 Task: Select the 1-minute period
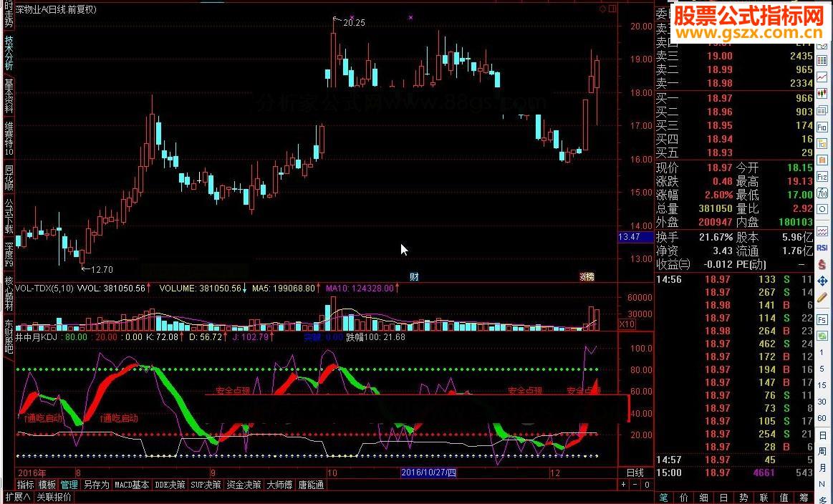(x=822, y=353)
